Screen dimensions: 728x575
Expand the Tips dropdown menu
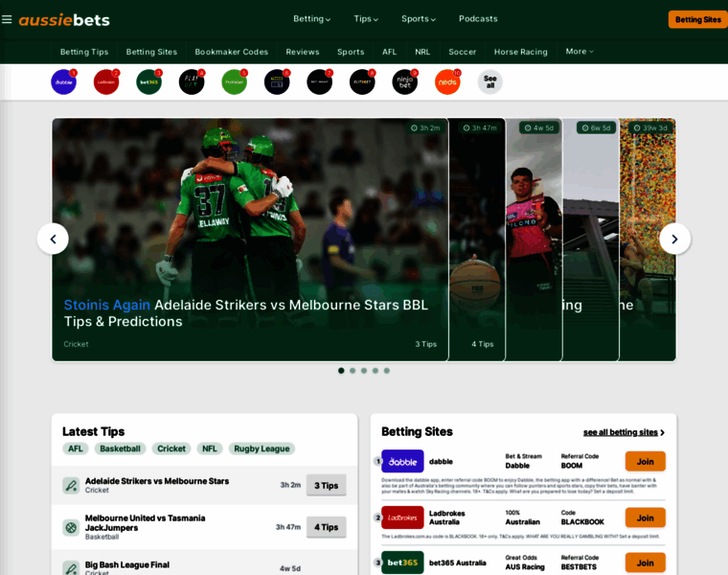[x=366, y=19]
